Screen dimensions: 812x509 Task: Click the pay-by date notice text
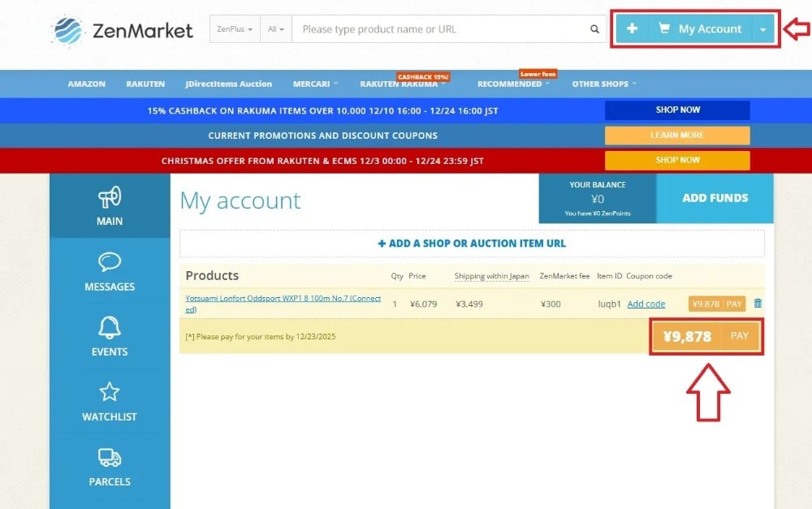[x=261, y=337]
